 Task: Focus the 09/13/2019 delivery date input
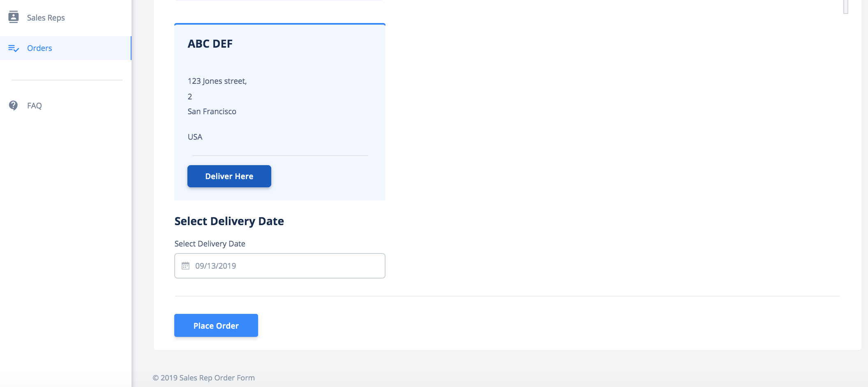tap(280, 266)
